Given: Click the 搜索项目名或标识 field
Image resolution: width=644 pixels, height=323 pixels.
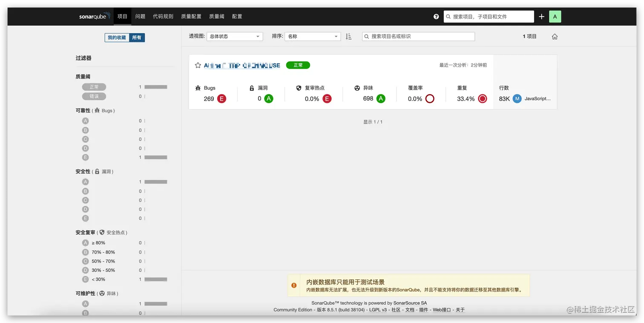Looking at the screenshot, I should click(418, 37).
